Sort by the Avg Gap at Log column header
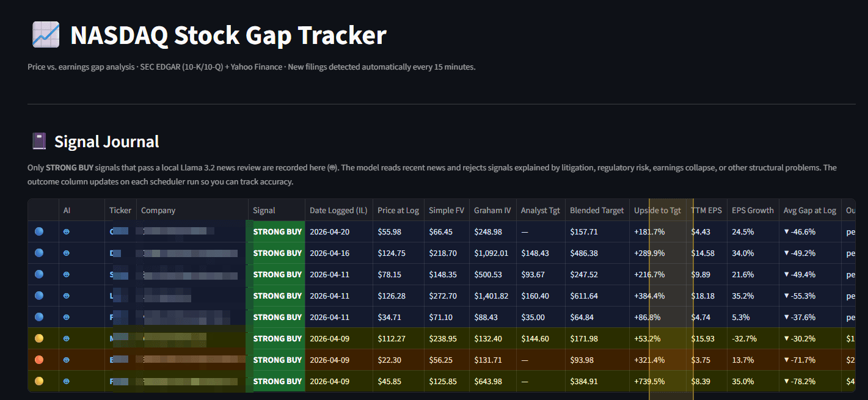The image size is (868, 400). click(x=810, y=210)
